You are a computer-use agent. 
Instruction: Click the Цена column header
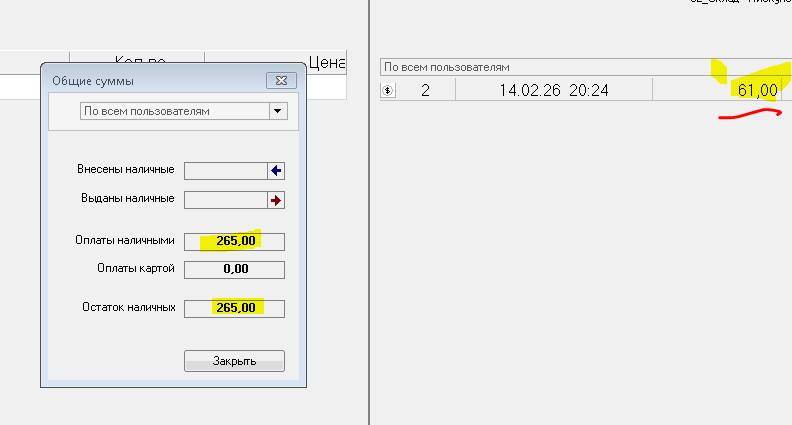(326, 63)
